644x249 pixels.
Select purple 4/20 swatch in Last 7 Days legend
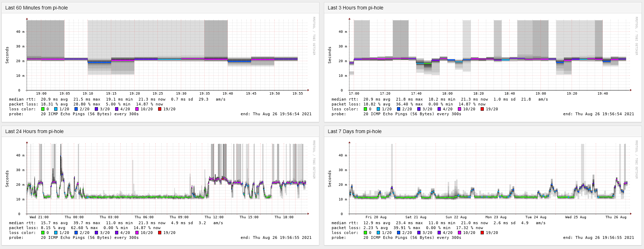439,233
